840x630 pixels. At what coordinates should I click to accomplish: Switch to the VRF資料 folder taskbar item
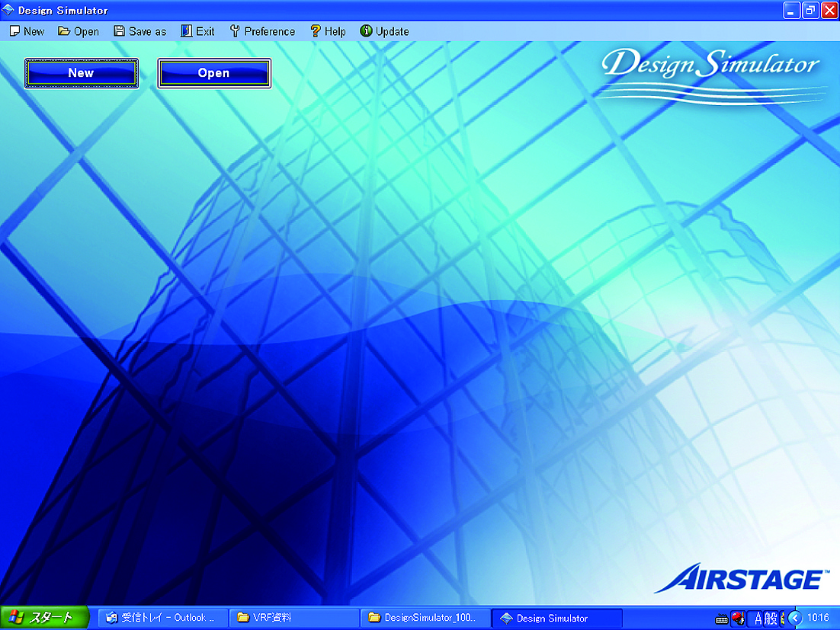pos(293,618)
